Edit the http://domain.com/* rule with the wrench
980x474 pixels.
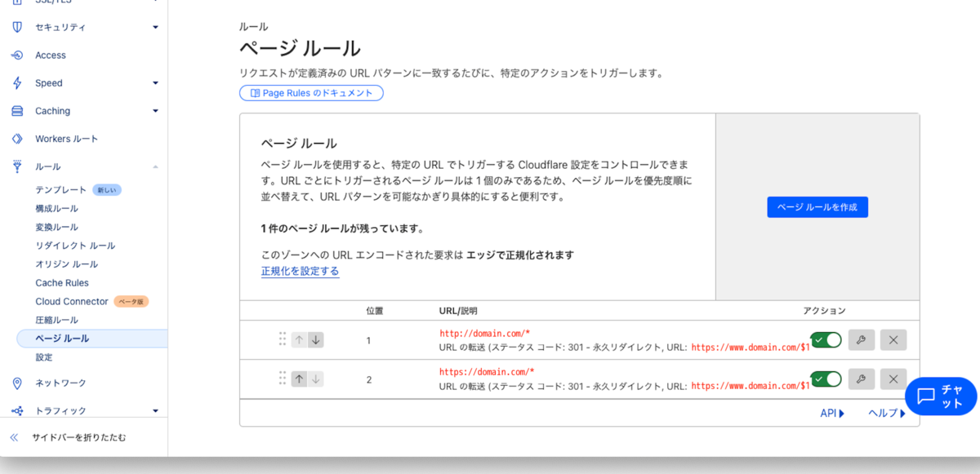click(862, 339)
